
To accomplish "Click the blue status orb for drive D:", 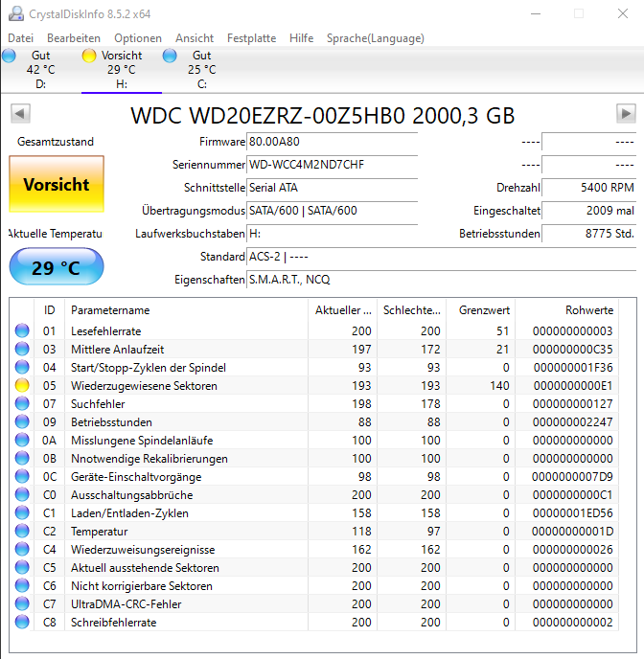I will point(9,56).
